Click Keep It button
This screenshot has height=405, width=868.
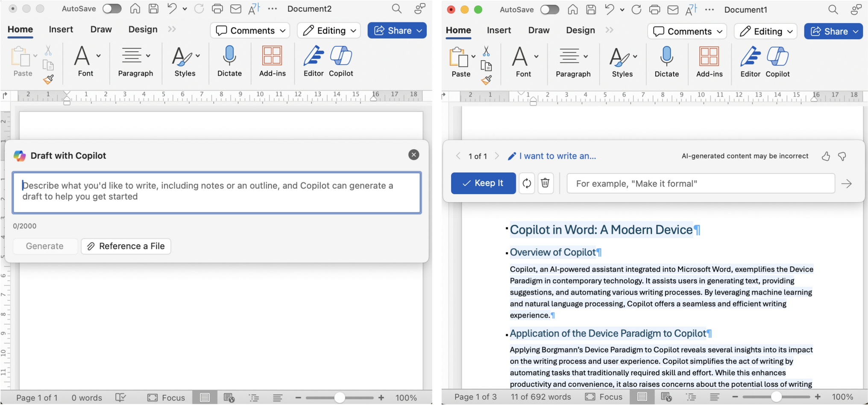[483, 183]
